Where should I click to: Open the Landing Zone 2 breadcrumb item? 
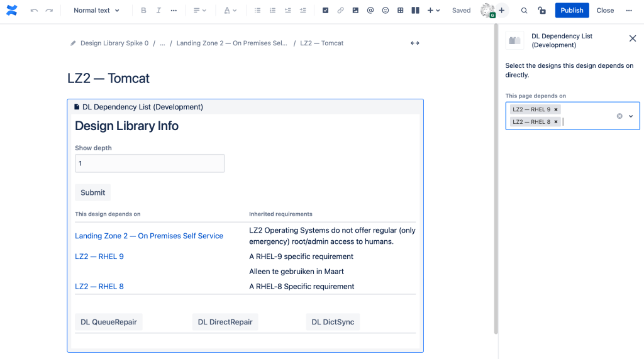pos(231,43)
